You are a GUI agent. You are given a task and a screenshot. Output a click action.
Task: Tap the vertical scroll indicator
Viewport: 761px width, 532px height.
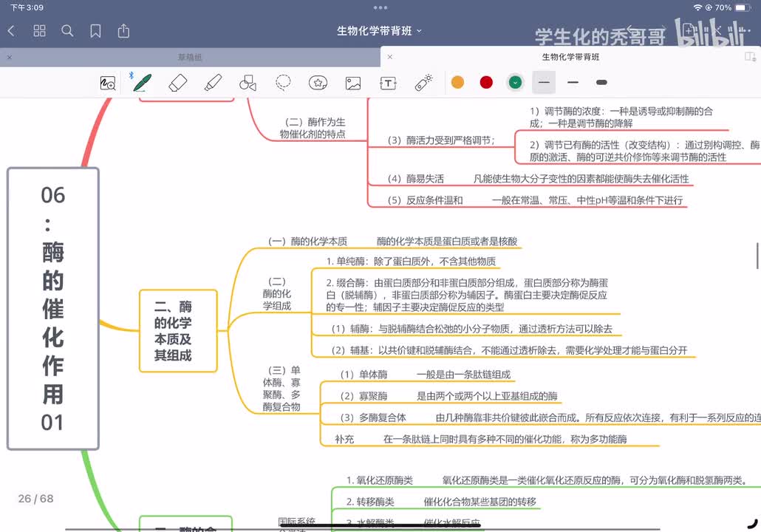pos(757,256)
